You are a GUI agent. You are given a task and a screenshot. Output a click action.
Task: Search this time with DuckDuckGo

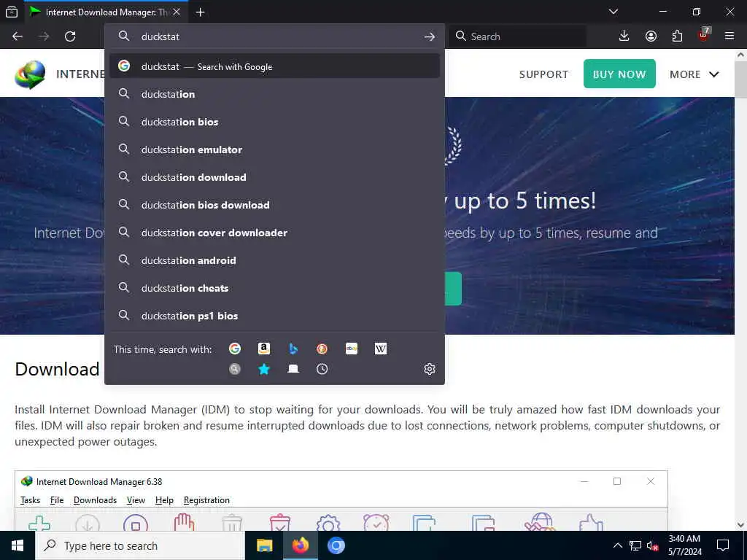pos(322,349)
